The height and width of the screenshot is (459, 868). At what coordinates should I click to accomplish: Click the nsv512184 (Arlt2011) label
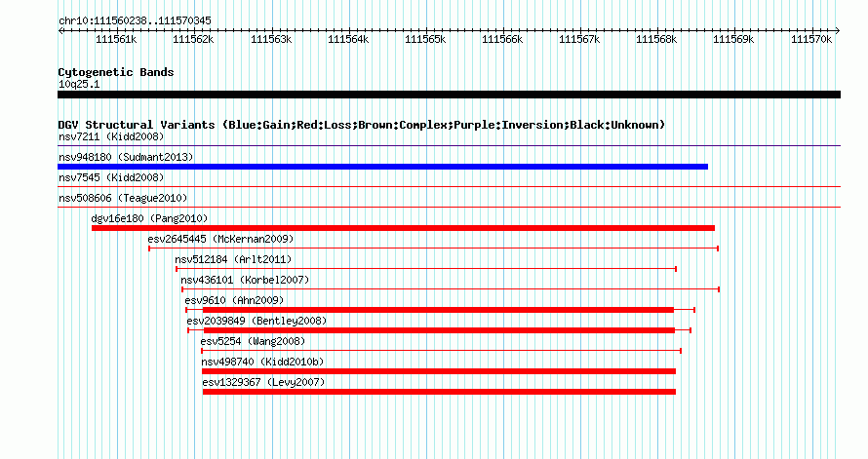233,259
